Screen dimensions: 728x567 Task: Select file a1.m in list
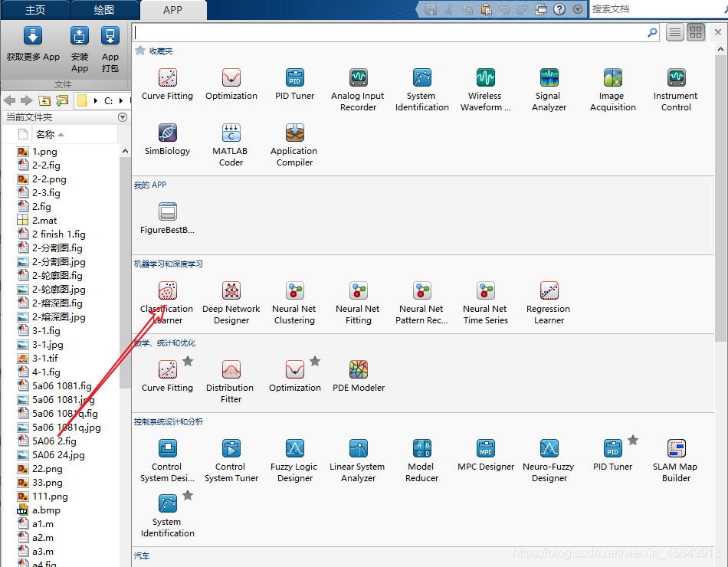pos(43,523)
